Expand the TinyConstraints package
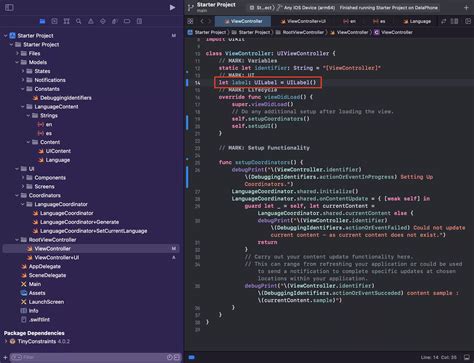474x363 pixels. tap(6, 341)
